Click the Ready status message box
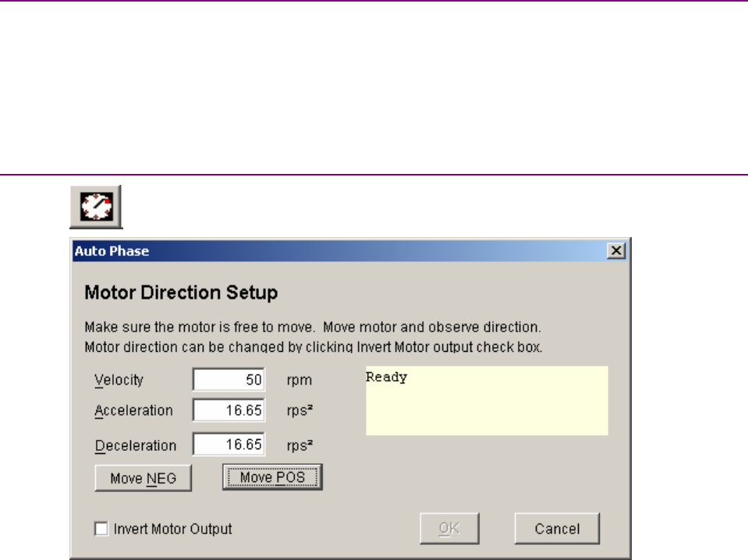The image size is (748, 560). coord(487,401)
